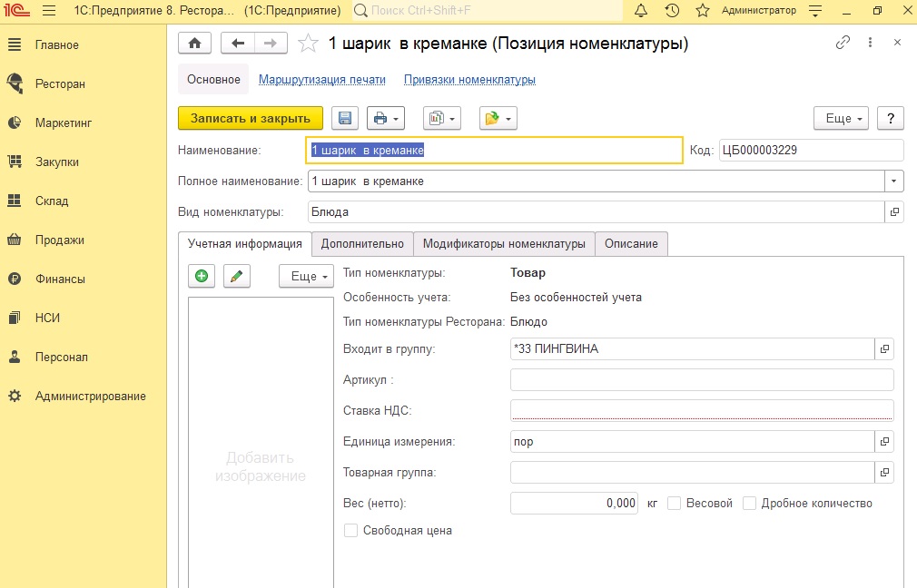Save the item with the floppy disk icon
Screen dimensions: 917x588
[345, 118]
